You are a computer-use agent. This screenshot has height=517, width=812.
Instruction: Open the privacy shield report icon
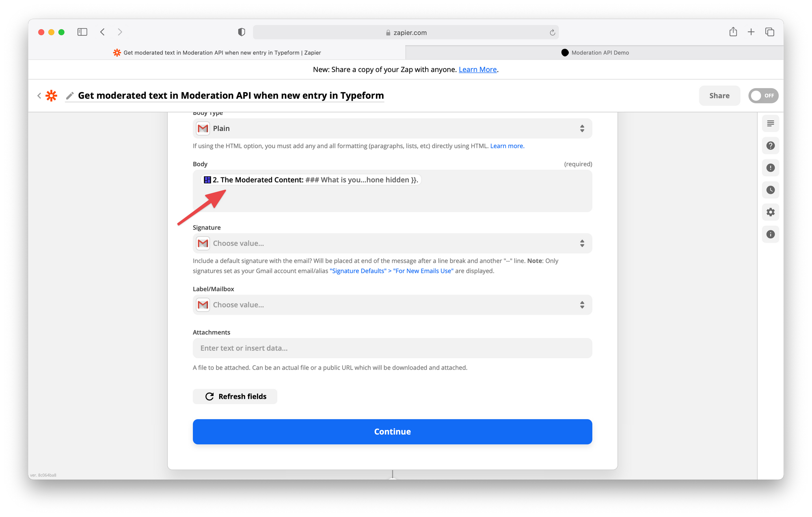click(242, 32)
